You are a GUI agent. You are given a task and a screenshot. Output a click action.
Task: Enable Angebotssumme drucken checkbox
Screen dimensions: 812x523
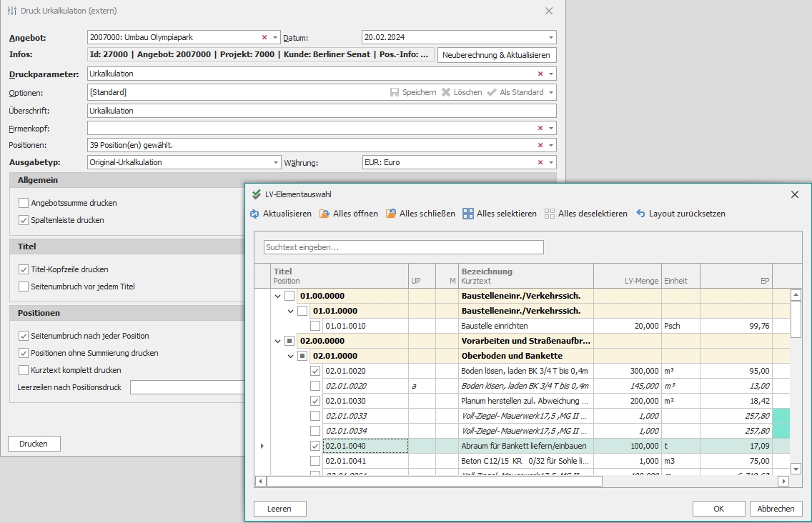24,203
